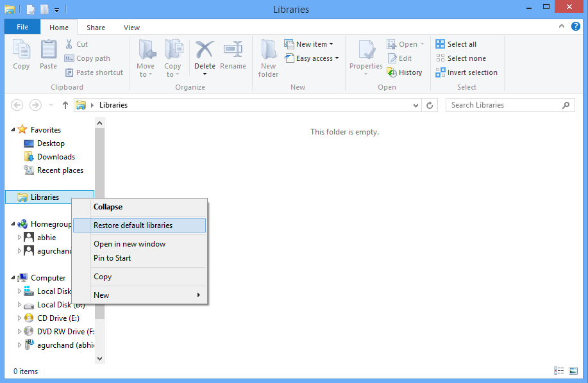Open the Share ribbon tab

96,28
